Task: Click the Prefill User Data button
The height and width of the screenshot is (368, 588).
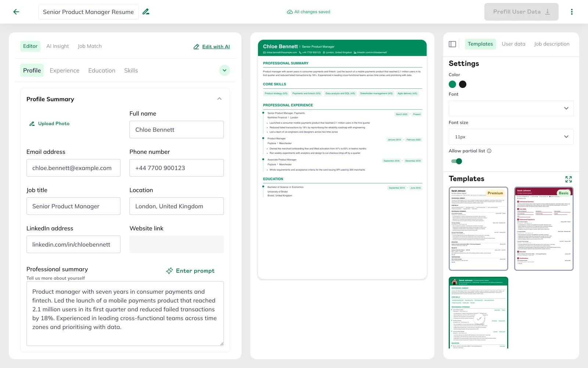Action: (521, 12)
